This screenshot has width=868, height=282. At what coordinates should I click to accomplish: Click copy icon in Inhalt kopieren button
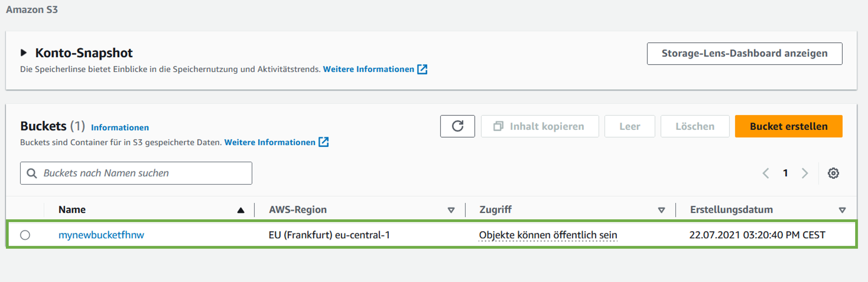click(x=498, y=126)
